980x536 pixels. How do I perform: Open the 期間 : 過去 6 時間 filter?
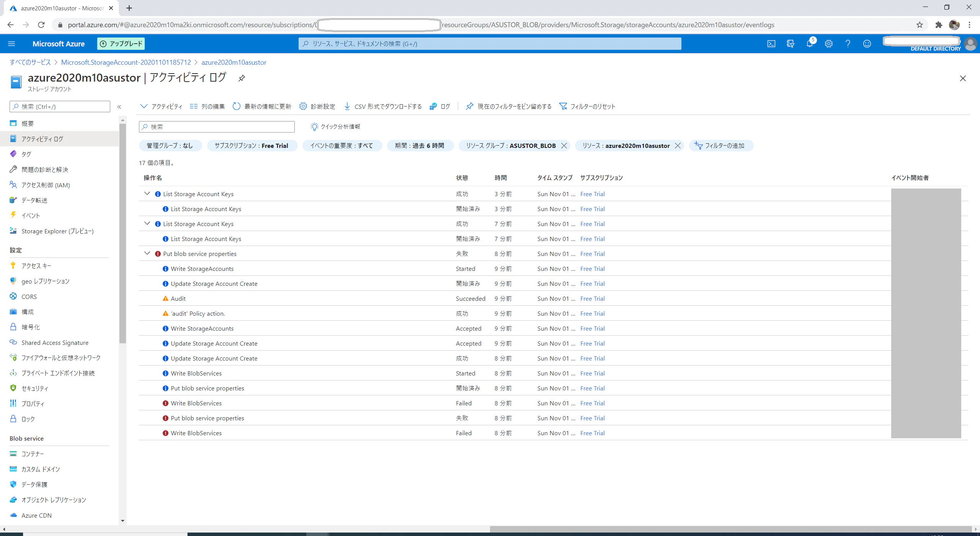click(x=420, y=146)
